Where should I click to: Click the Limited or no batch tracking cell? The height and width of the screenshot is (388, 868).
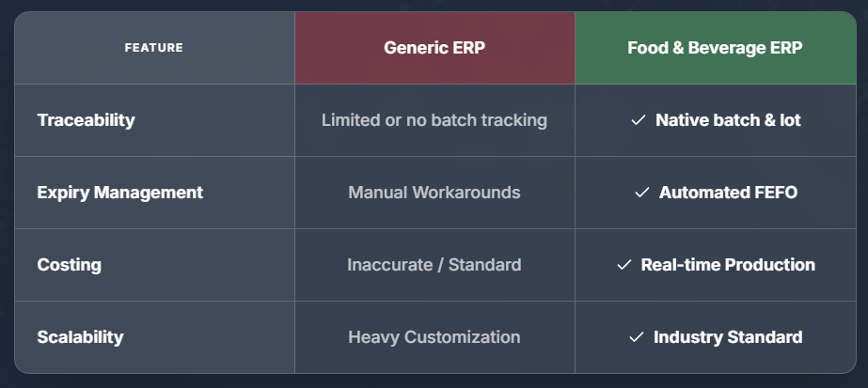(434, 120)
